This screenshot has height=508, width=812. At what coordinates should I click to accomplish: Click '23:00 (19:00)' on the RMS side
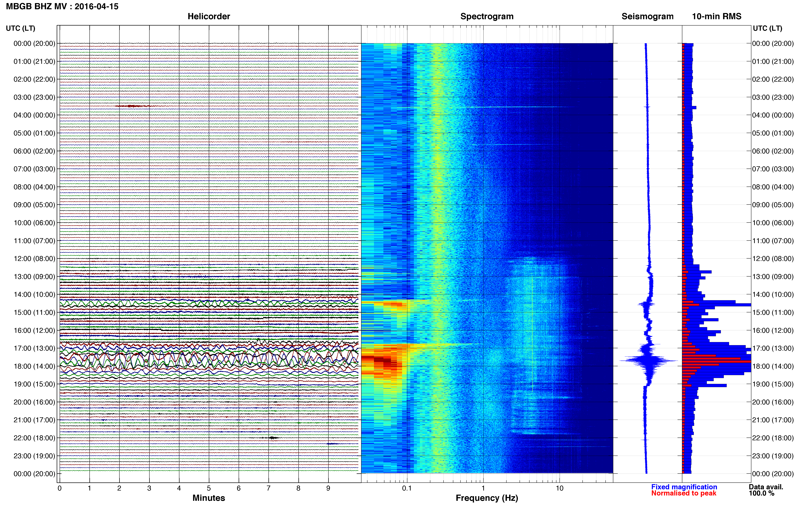(x=773, y=456)
